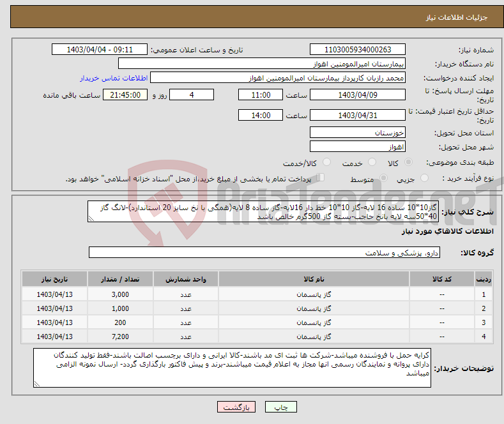Click the کد کالا column header
The image size is (504, 424).
[442, 279]
